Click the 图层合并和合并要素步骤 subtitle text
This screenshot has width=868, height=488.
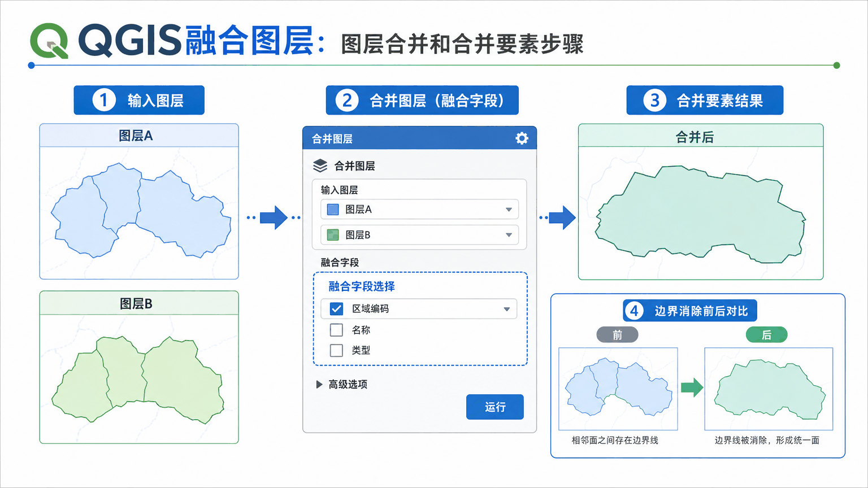(462, 44)
